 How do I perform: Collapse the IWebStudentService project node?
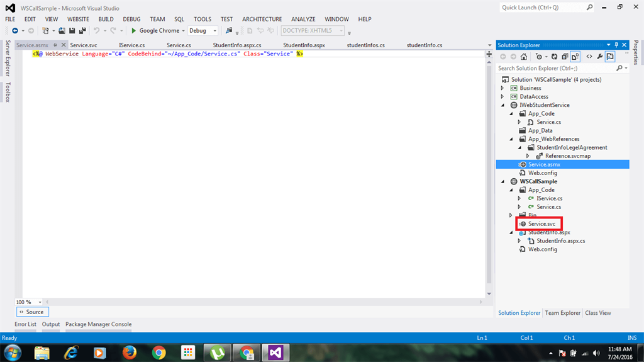[502, 105]
